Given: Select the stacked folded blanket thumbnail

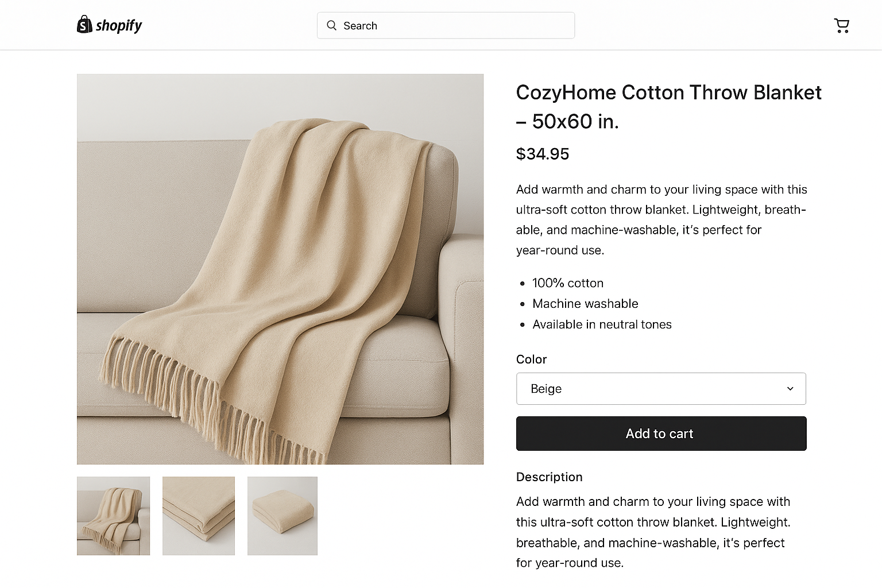Looking at the screenshot, I should pyautogui.click(x=199, y=516).
